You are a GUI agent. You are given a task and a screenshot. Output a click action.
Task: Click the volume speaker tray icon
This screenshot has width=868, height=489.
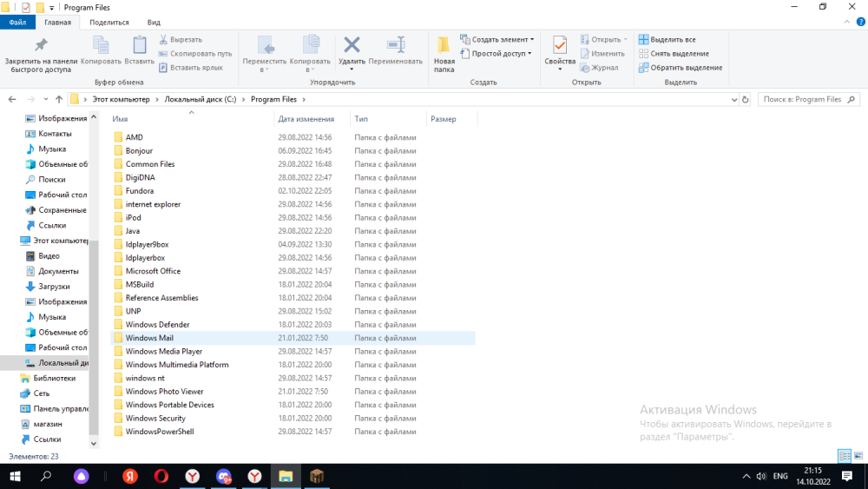click(762, 476)
